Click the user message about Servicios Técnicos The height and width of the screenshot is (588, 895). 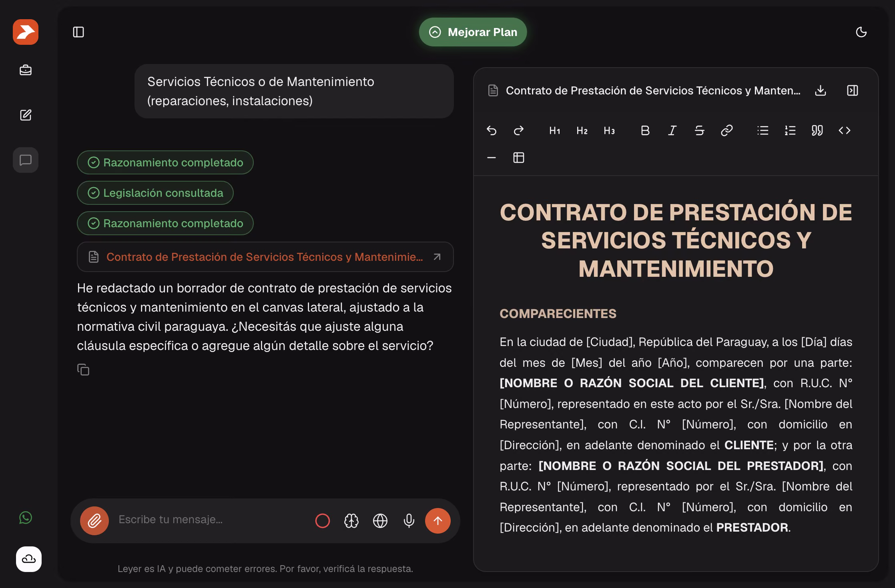pyautogui.click(x=294, y=91)
